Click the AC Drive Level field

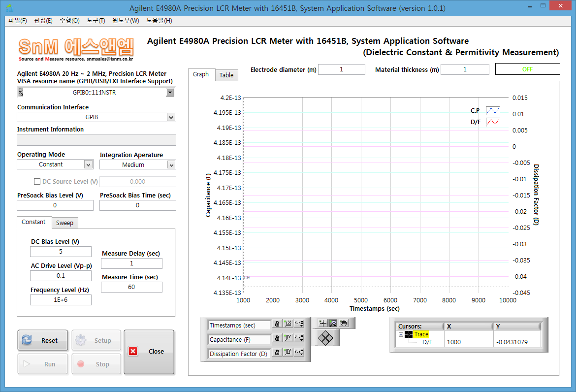click(x=61, y=276)
